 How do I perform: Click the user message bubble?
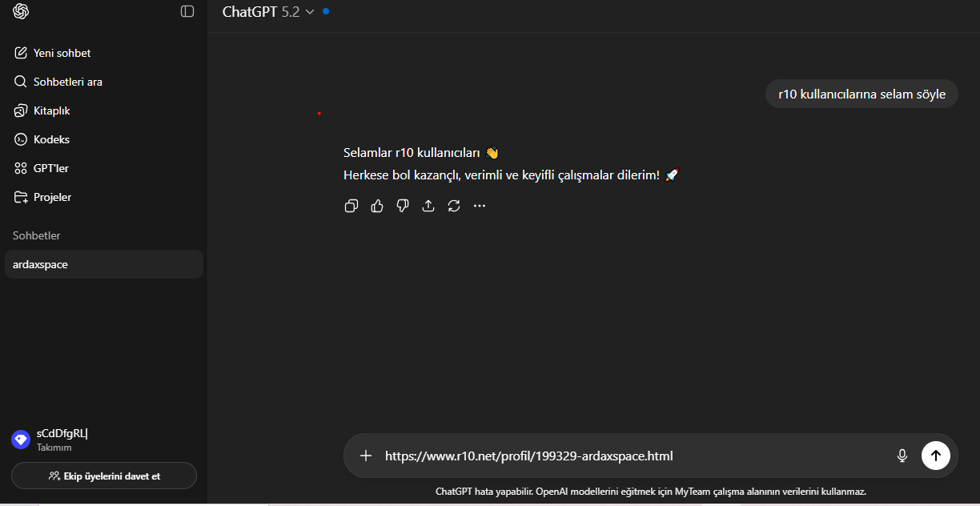point(862,94)
